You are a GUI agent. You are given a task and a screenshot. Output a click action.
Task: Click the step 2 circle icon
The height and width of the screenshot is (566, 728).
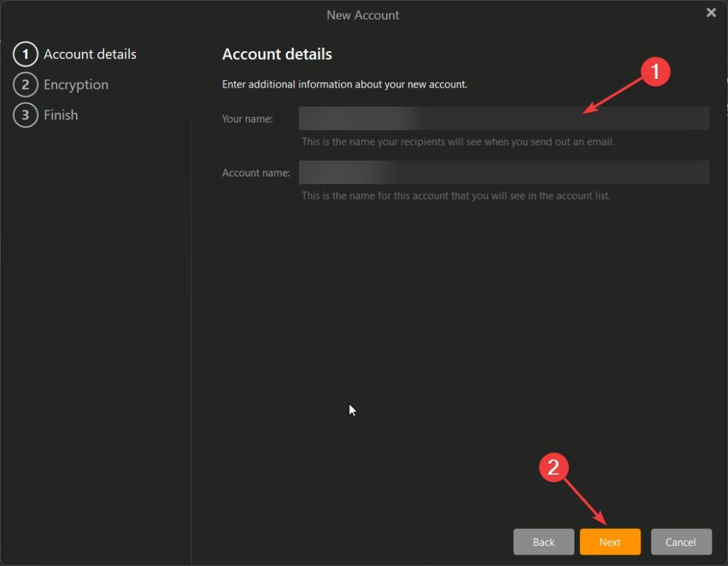click(25, 85)
